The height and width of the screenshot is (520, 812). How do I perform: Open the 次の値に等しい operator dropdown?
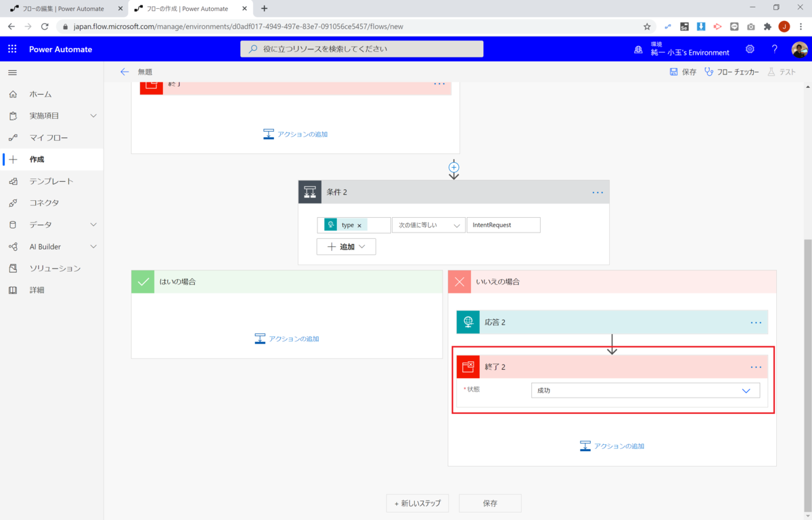tap(428, 225)
